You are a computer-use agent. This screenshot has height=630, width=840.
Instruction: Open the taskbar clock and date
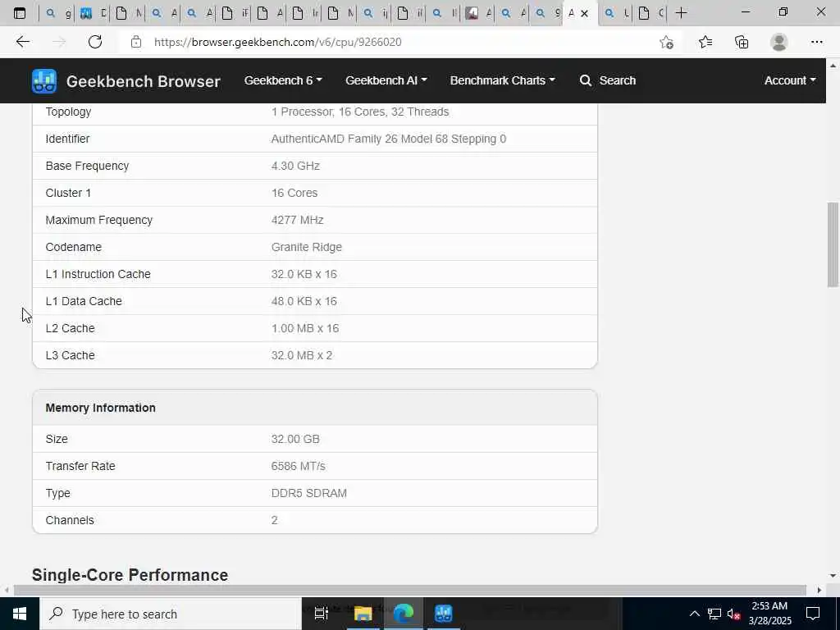click(769, 614)
